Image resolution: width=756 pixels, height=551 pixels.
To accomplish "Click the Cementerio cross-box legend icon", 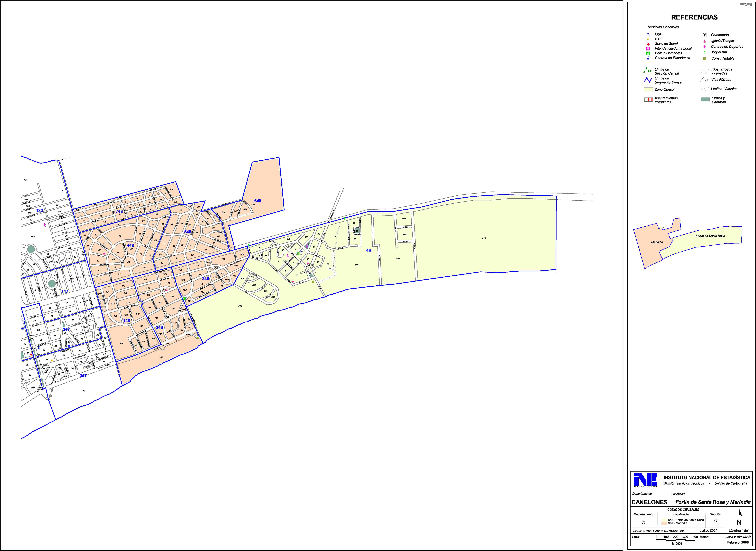I will pos(705,35).
